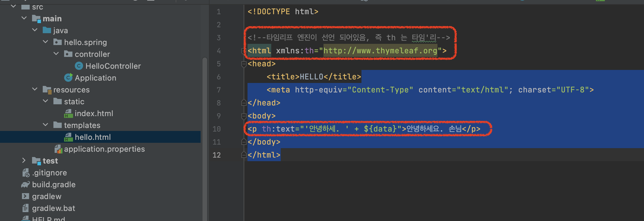Open application.properties file

pyautogui.click(x=104, y=149)
